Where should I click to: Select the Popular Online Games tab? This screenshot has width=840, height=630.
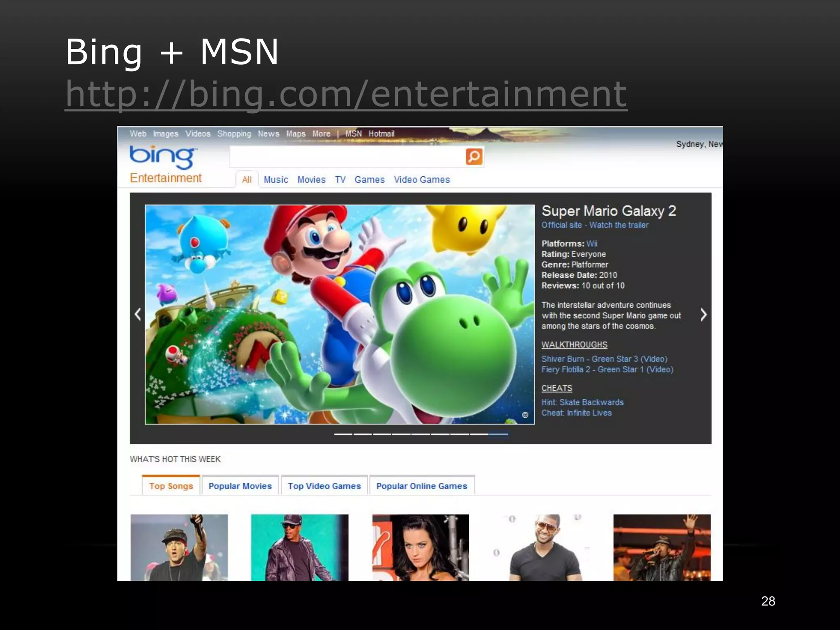[422, 486]
